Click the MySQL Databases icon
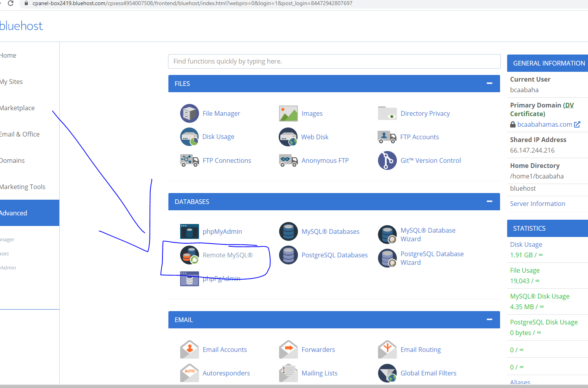Viewport: 588px width, 388px height. tap(288, 231)
